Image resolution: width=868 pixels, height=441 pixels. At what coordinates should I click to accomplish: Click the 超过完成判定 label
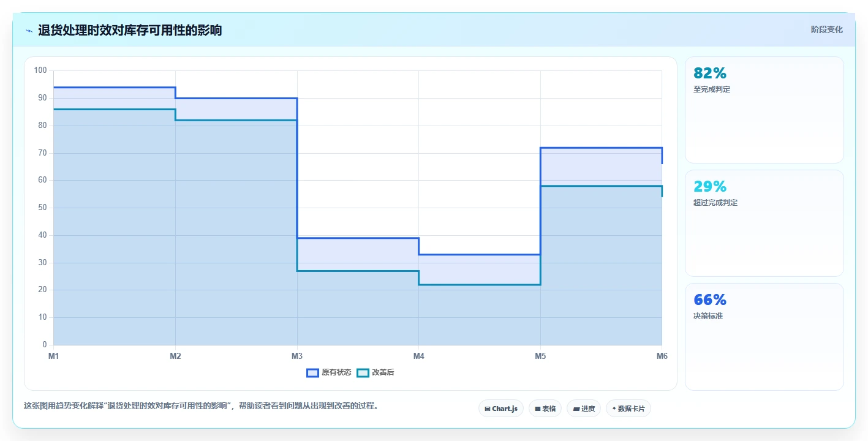(x=715, y=203)
